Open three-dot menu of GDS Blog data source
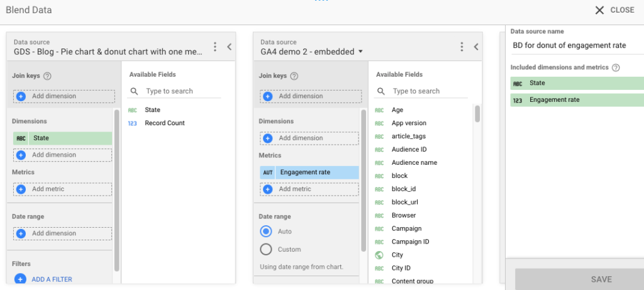This screenshot has height=290, width=644. pyautogui.click(x=215, y=47)
